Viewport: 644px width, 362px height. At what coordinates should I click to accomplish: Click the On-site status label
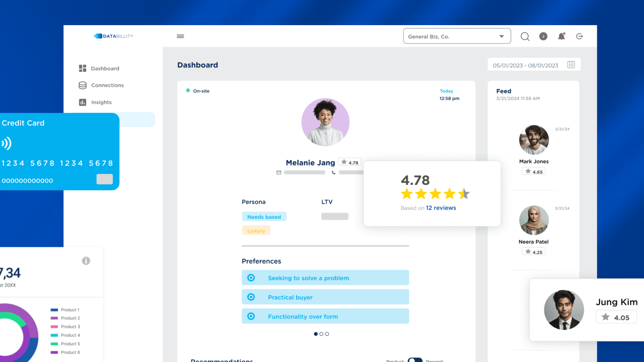[x=201, y=91]
